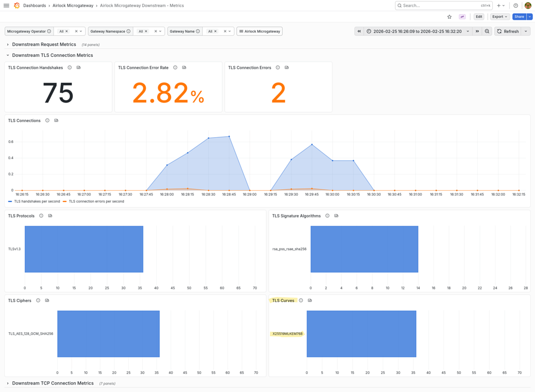Open the main hamburger menu
535x392 pixels.
[x=6, y=6]
